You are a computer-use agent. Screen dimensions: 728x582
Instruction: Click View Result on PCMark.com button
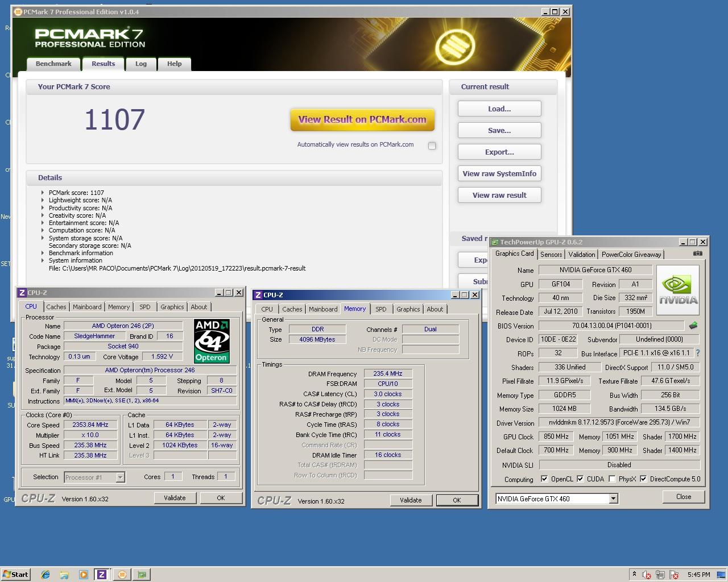click(x=362, y=119)
